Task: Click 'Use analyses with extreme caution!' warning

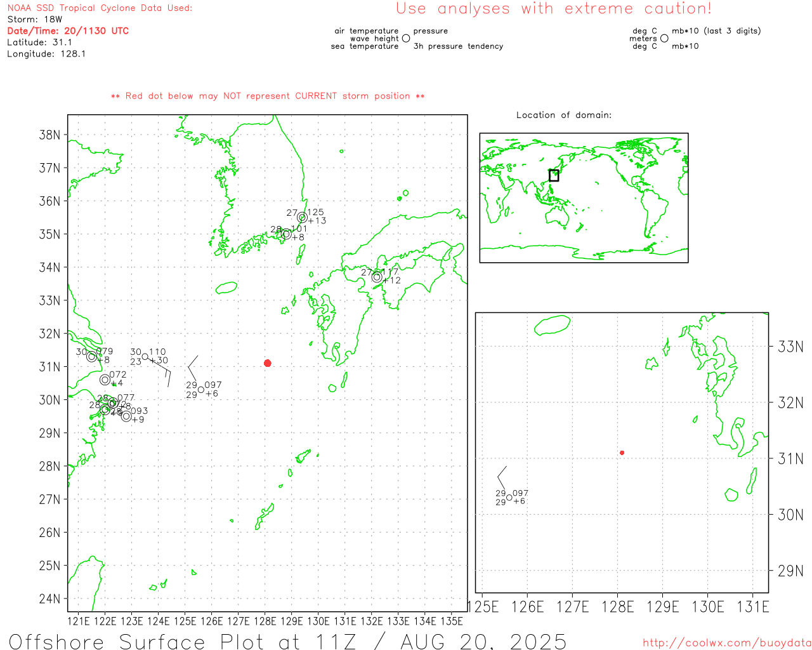Action: click(554, 8)
